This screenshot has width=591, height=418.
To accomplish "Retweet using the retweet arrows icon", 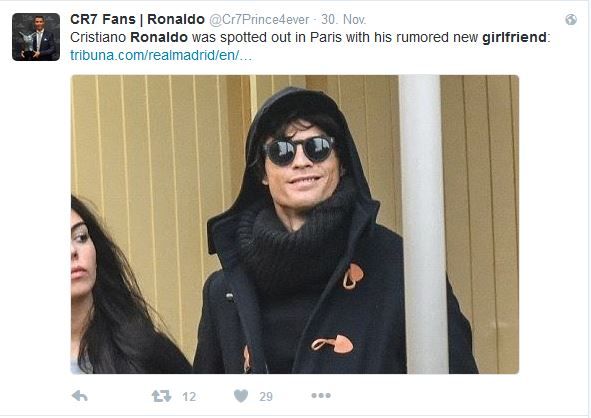I will [x=161, y=396].
